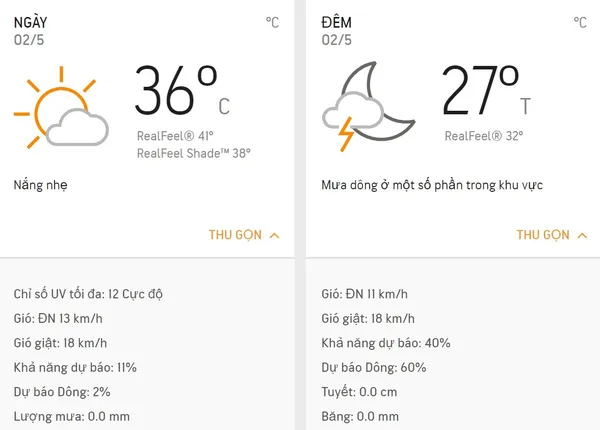Click the sunny with cloud weather icon
600x430 pixels.
(61, 107)
